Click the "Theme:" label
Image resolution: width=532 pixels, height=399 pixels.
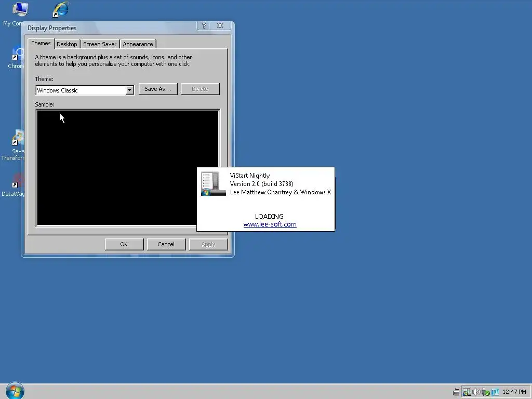44,79
